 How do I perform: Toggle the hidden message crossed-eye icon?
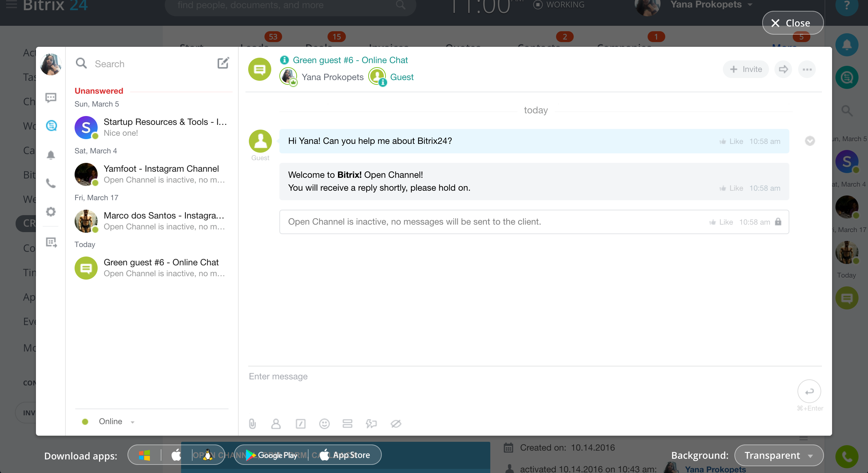pos(396,423)
